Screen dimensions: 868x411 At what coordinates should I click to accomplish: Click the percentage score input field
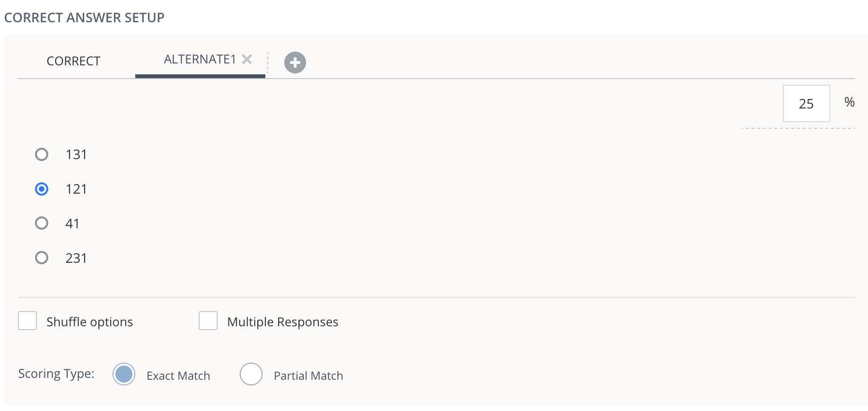point(806,104)
